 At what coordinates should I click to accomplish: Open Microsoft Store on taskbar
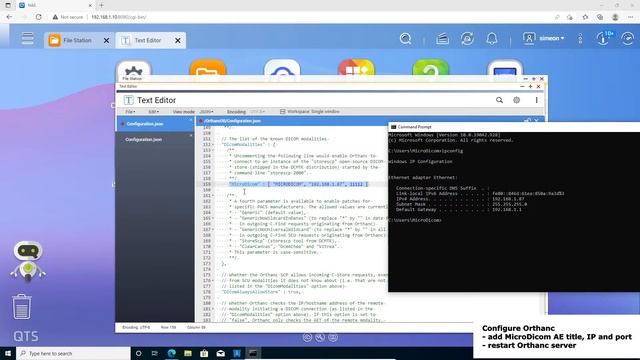coord(204,353)
